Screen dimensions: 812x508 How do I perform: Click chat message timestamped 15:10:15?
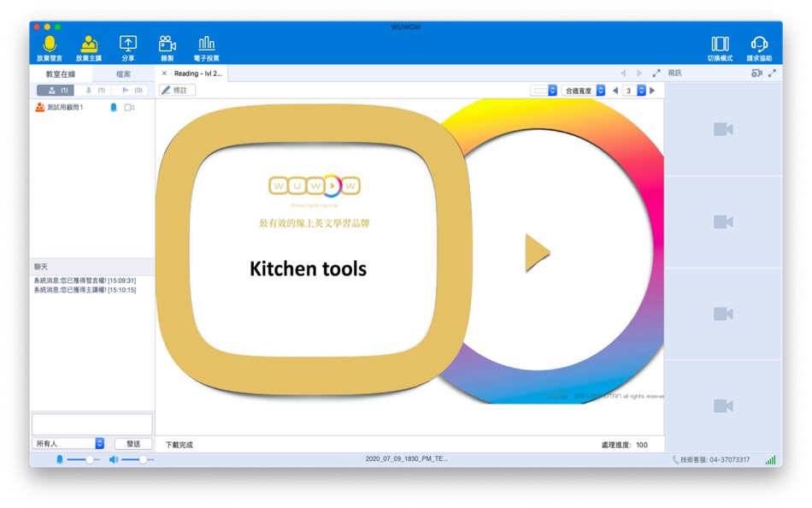point(85,290)
